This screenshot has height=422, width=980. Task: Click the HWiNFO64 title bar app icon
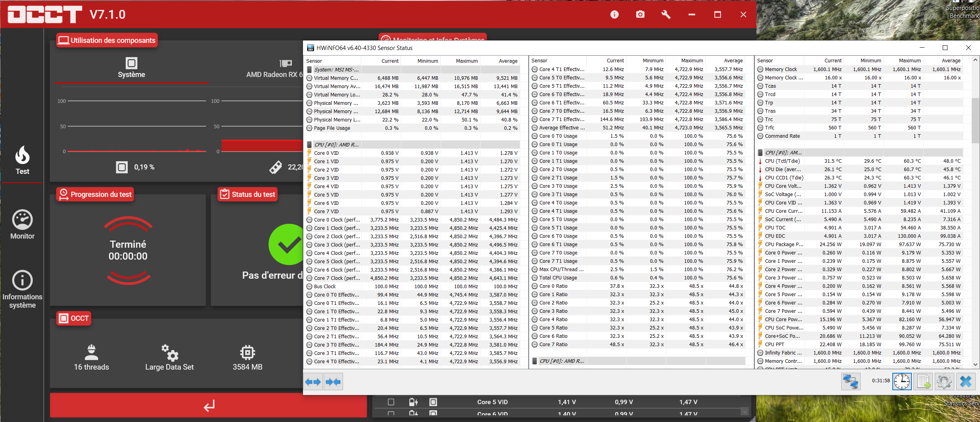point(311,48)
